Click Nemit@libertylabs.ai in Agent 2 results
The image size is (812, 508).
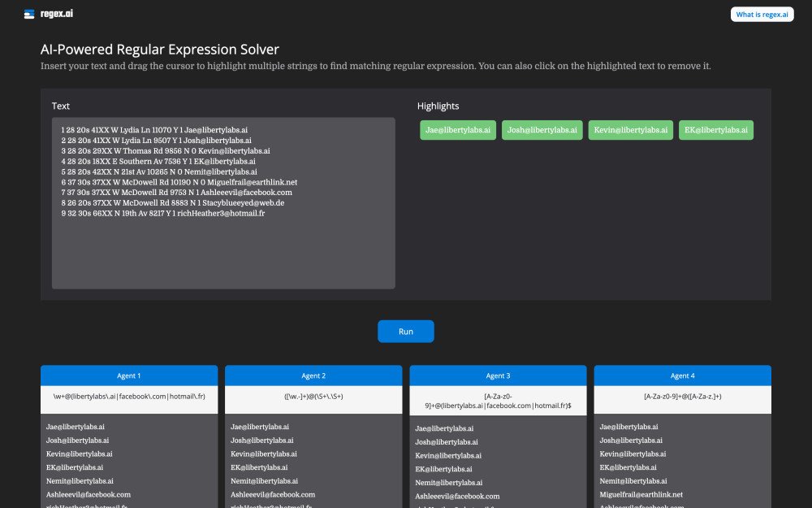[264, 481]
